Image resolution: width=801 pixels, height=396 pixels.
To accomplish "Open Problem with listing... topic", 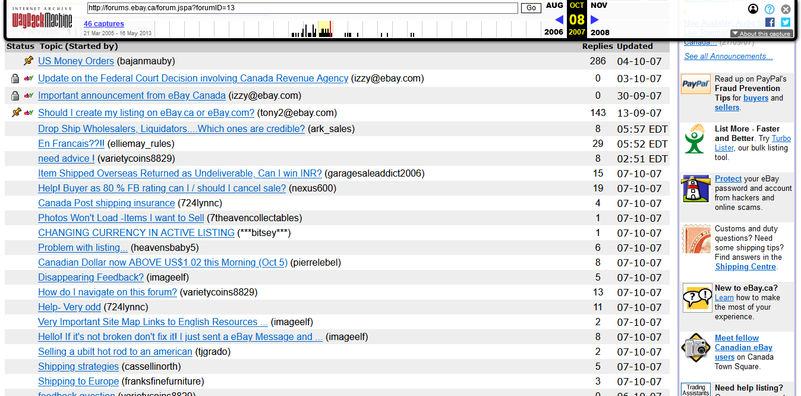I will pyautogui.click(x=83, y=248).
